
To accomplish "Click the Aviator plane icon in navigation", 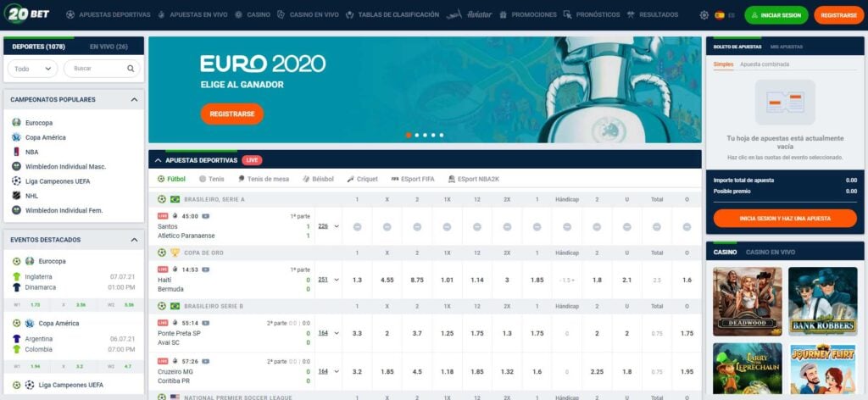I will (x=454, y=15).
